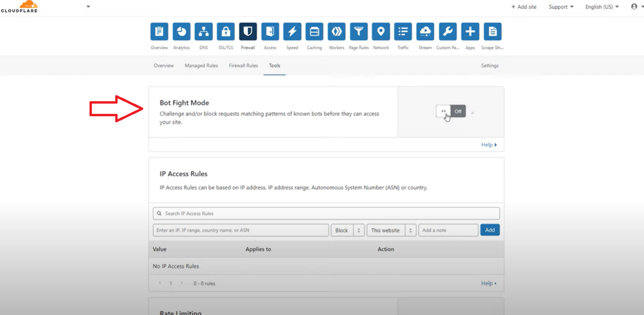
Task: Open the DNS app icon
Action: coord(204,31)
